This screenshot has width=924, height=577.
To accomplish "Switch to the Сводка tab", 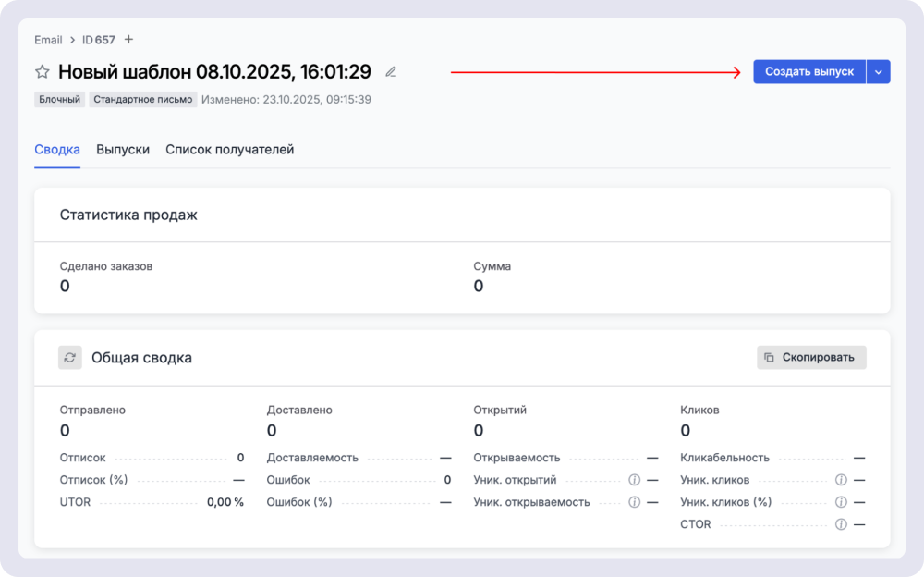I will (x=57, y=149).
